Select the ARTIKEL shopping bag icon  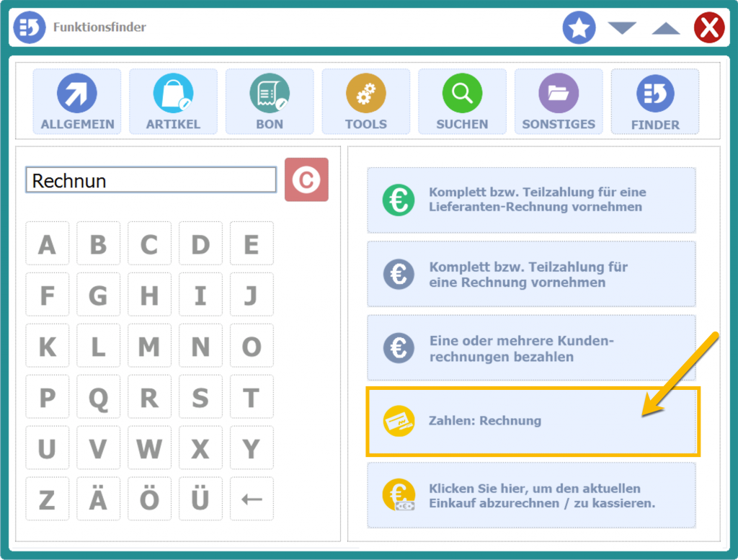point(173,102)
